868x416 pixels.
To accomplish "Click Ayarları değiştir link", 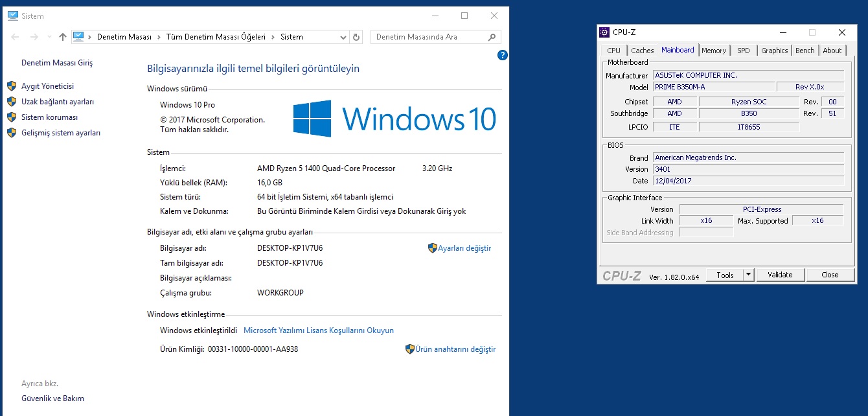I will 464,248.
